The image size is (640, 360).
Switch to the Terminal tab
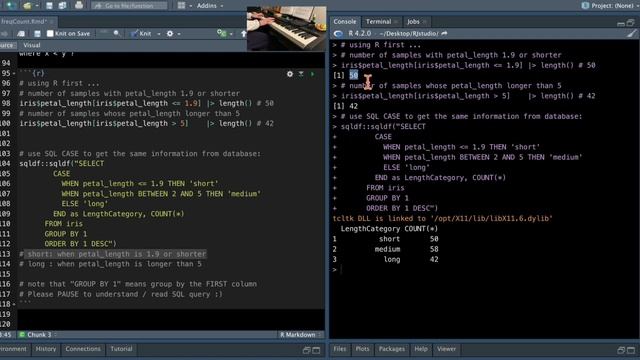378,22
